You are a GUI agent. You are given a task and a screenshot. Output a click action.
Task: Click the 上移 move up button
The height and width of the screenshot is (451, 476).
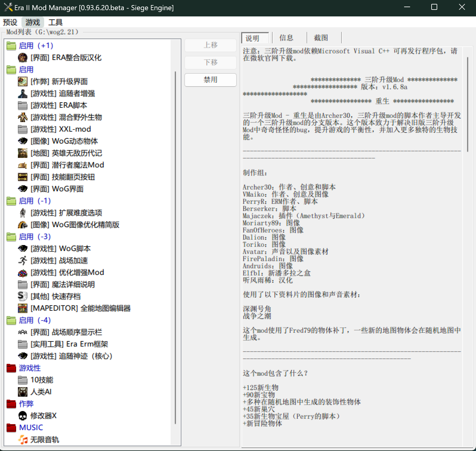[211, 45]
